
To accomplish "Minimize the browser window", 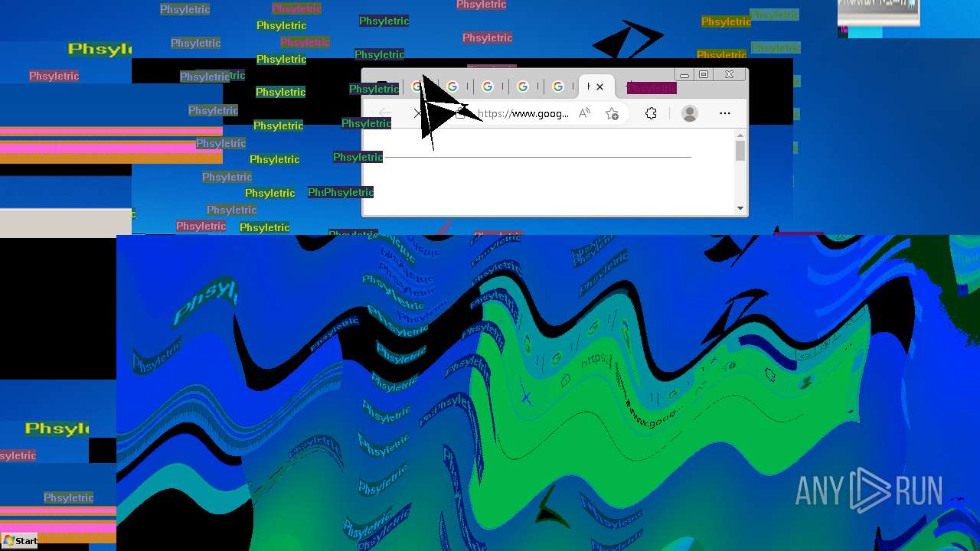I will pyautogui.click(x=684, y=74).
